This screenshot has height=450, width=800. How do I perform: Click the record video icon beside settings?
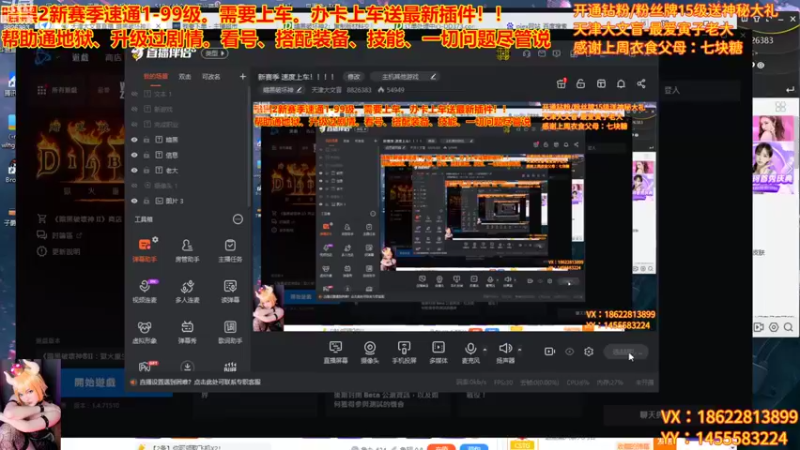point(549,352)
